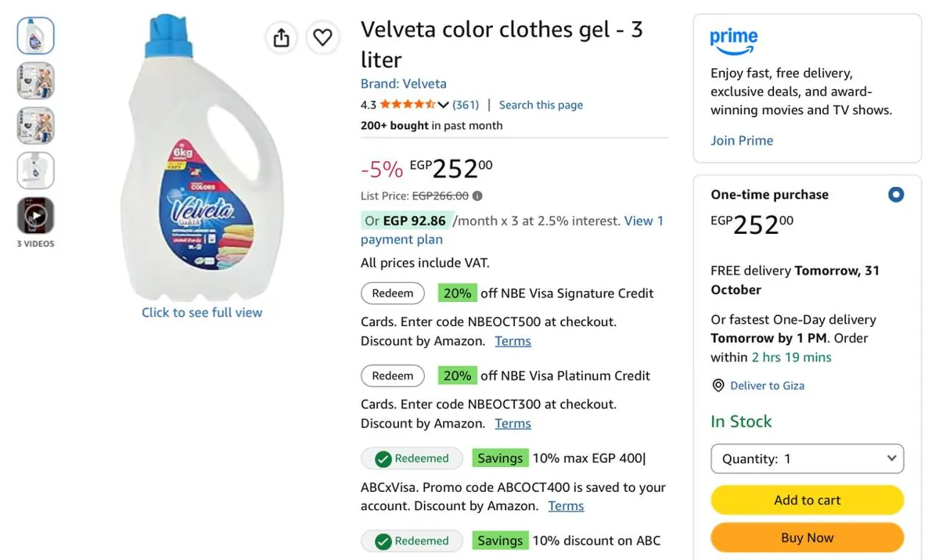
Task: Click the star rating icons
Action: (408, 105)
